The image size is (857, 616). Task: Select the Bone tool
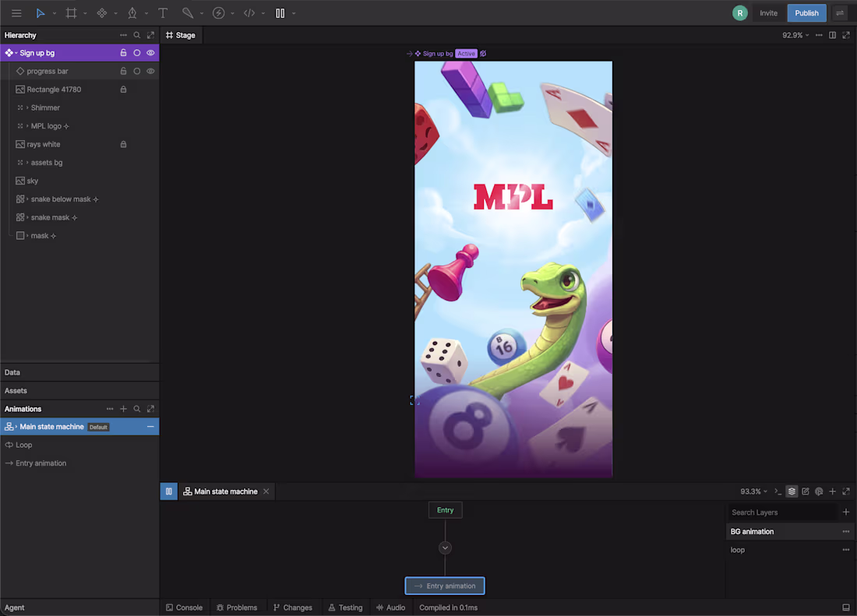tap(188, 13)
